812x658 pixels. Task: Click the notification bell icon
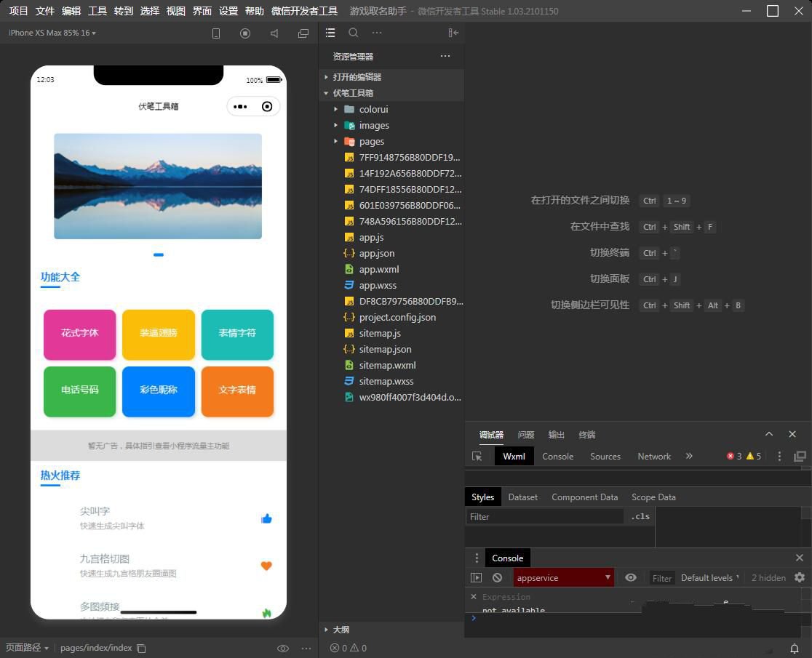pyautogui.click(x=794, y=648)
